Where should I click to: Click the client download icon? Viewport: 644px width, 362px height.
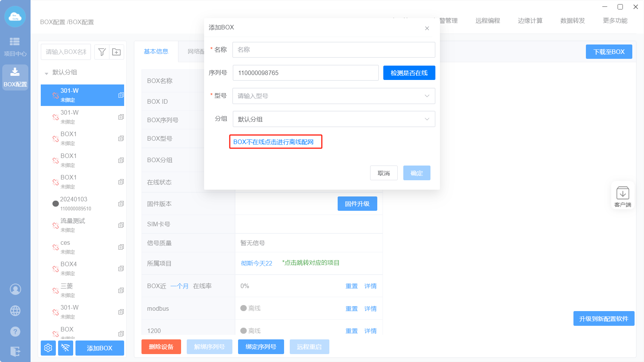(x=622, y=196)
